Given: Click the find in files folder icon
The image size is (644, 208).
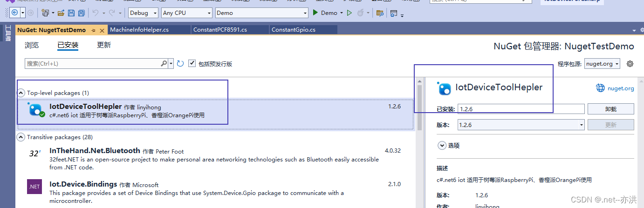Looking at the screenshot, I should 380,13.
